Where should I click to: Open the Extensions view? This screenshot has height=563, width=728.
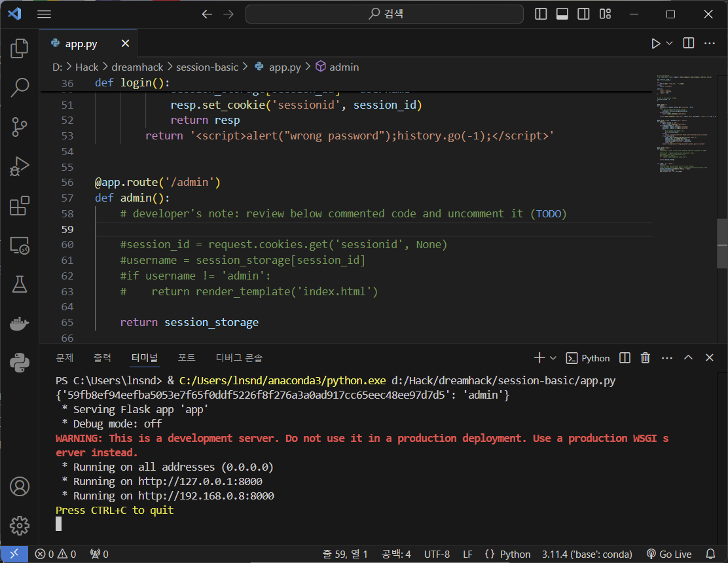tap(20, 206)
